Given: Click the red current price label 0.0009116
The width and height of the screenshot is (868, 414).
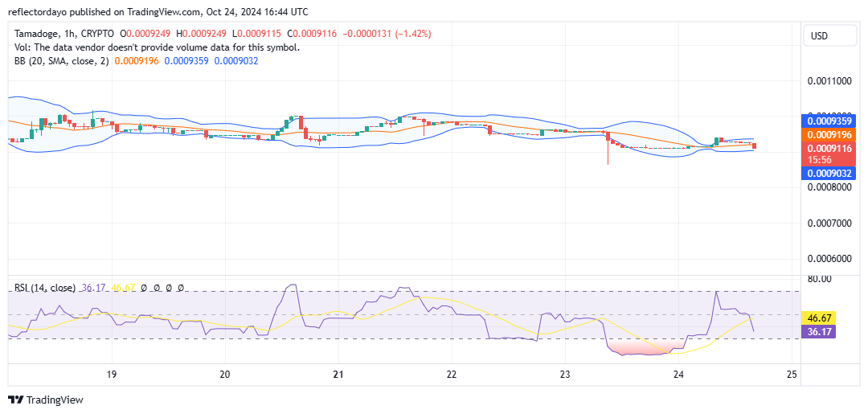Looking at the screenshot, I should 829,149.
